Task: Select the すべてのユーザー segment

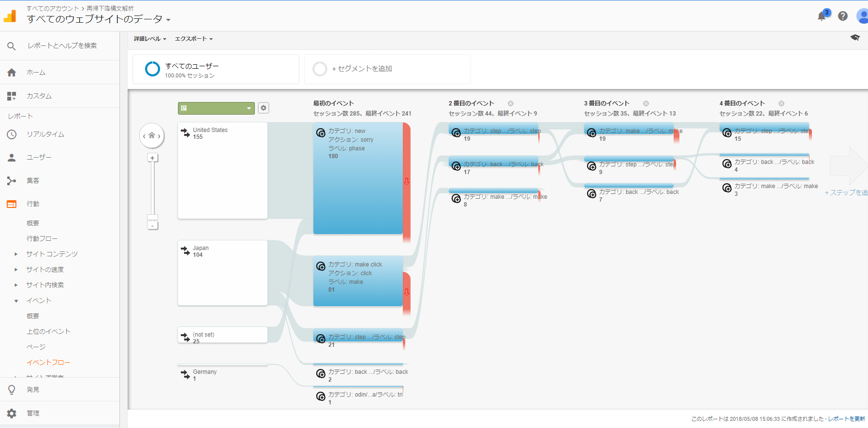Action: (216, 69)
